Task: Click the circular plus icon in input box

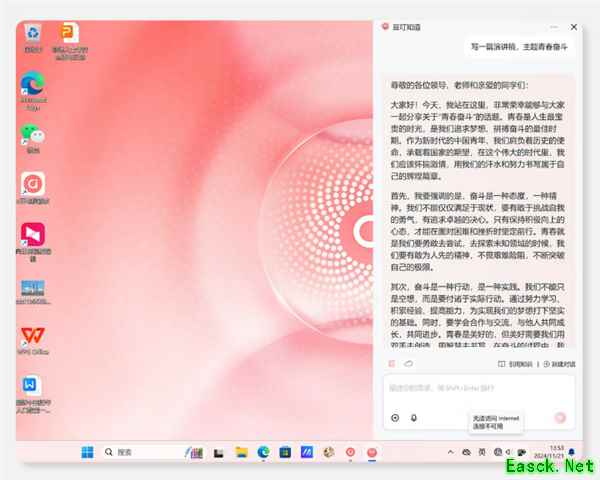Action: (395, 418)
